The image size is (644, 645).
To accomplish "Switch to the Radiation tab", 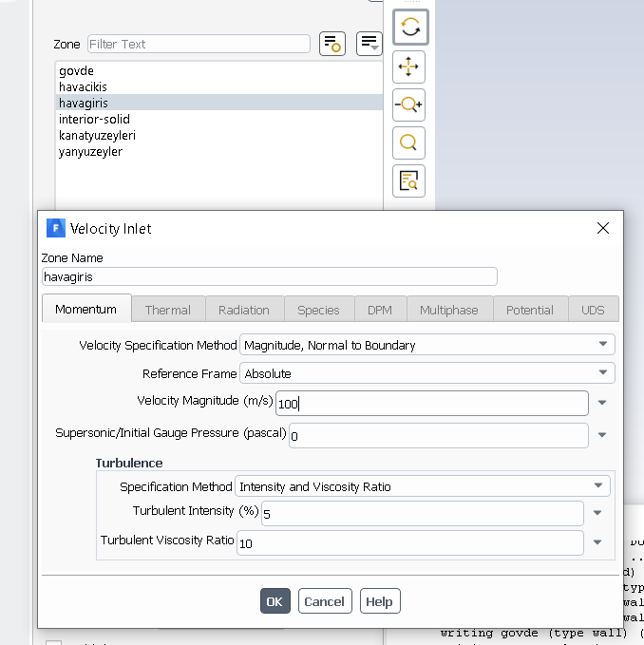I will coord(244,310).
